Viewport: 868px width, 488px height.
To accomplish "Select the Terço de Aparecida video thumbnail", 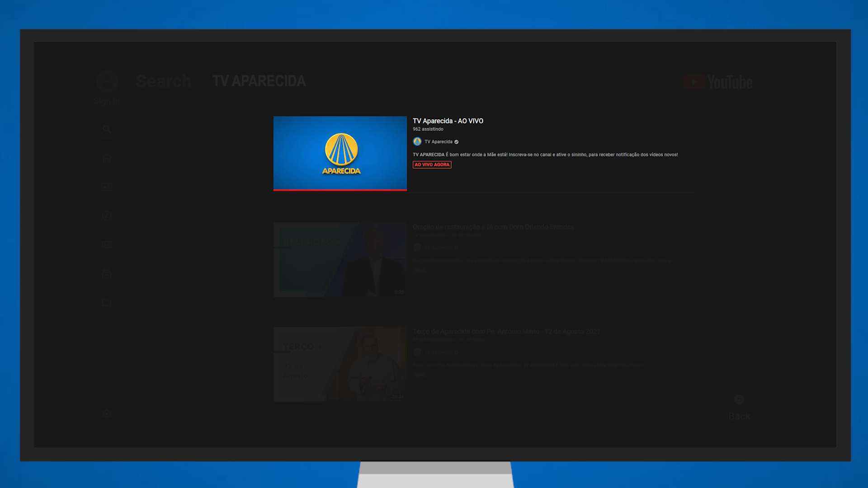I will coord(340,364).
